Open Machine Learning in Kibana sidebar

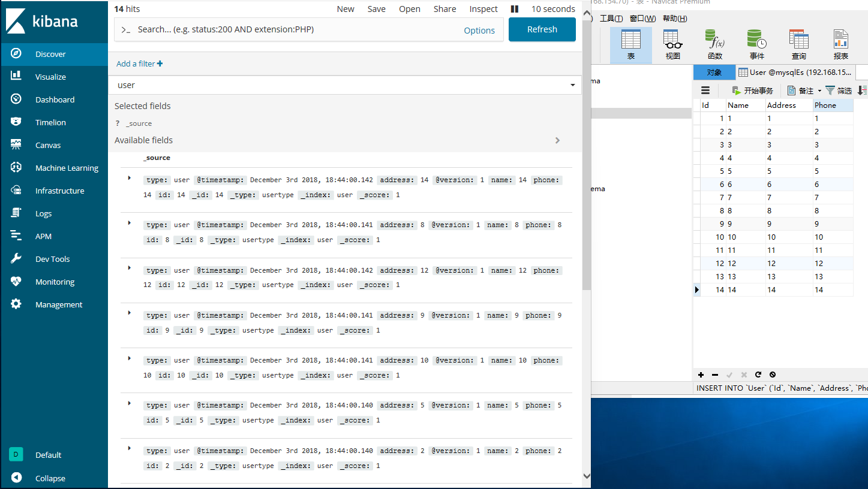click(54, 168)
